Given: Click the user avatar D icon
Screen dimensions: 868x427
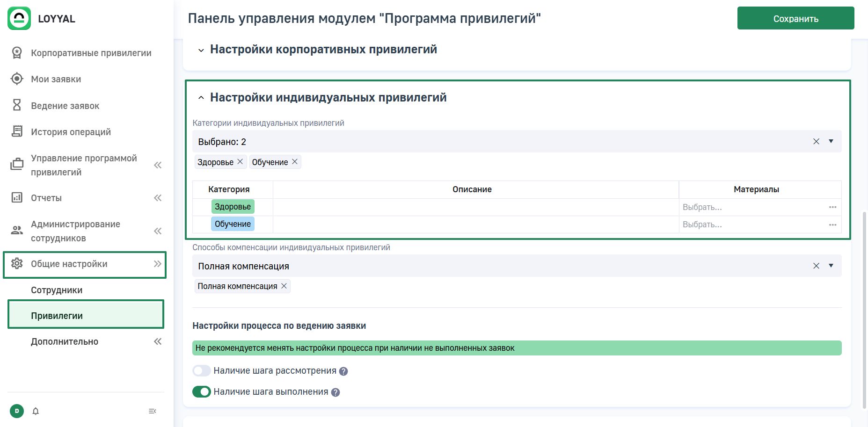Looking at the screenshot, I should pos(17,411).
